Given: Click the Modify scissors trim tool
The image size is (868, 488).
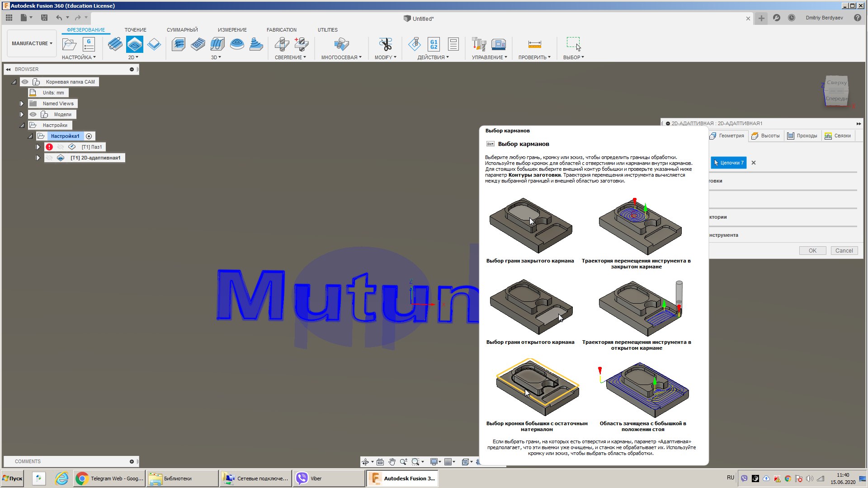Looking at the screenshot, I should 385,44.
